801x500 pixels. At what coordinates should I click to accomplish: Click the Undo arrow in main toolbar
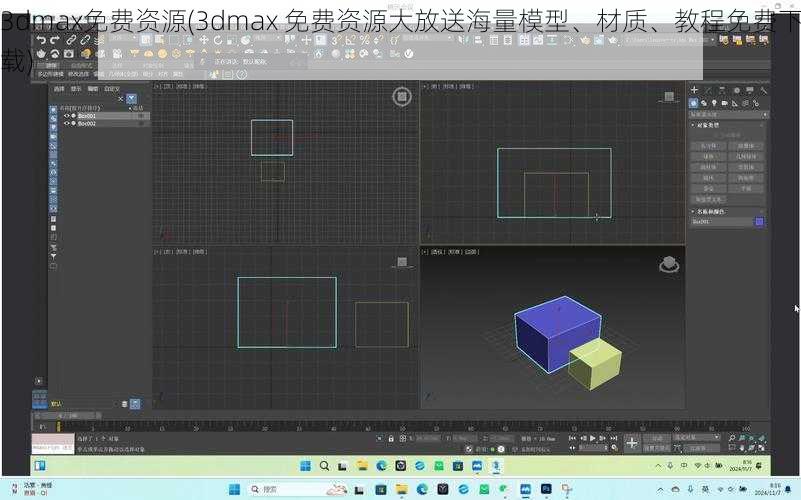click(x=41, y=40)
